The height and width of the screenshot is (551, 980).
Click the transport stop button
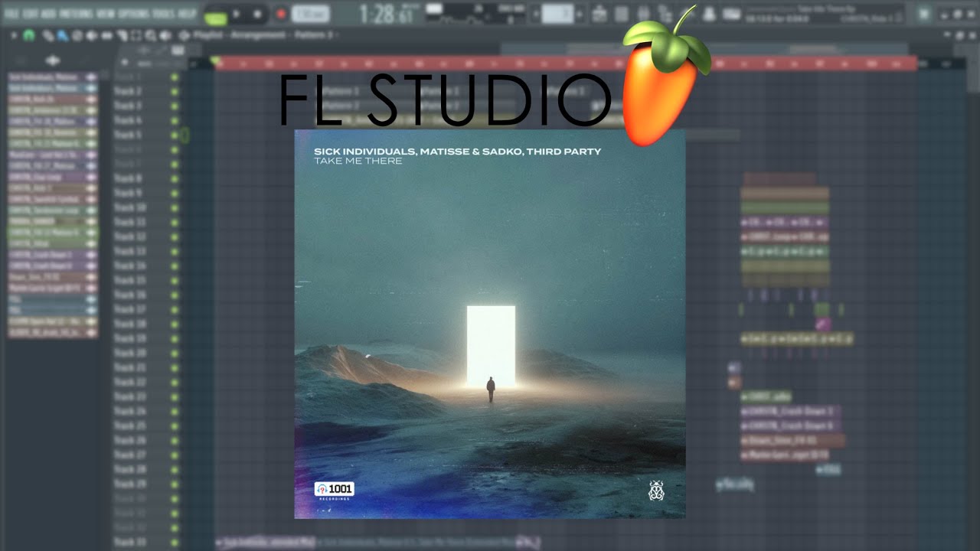click(x=257, y=14)
